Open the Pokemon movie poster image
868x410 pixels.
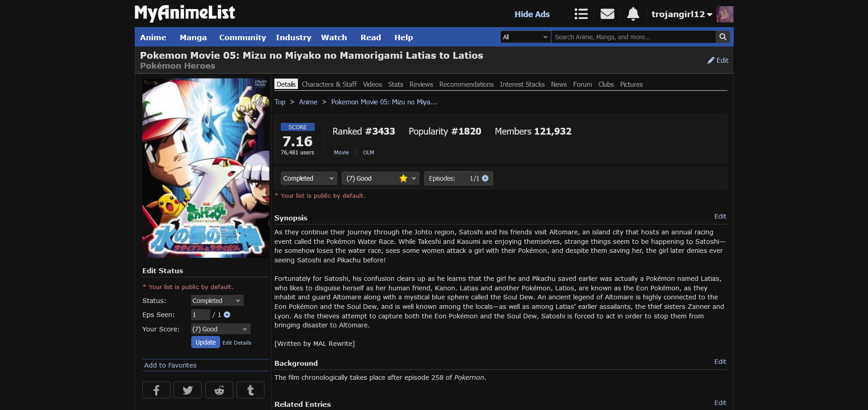pyautogui.click(x=206, y=168)
